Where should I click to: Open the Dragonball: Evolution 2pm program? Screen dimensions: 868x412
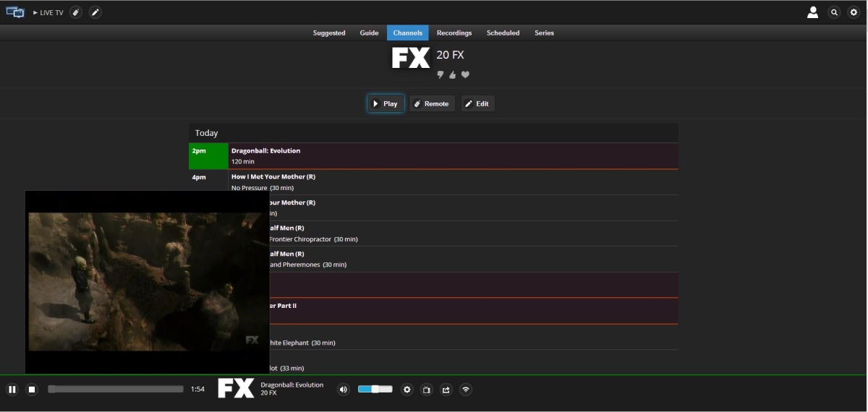coord(433,156)
